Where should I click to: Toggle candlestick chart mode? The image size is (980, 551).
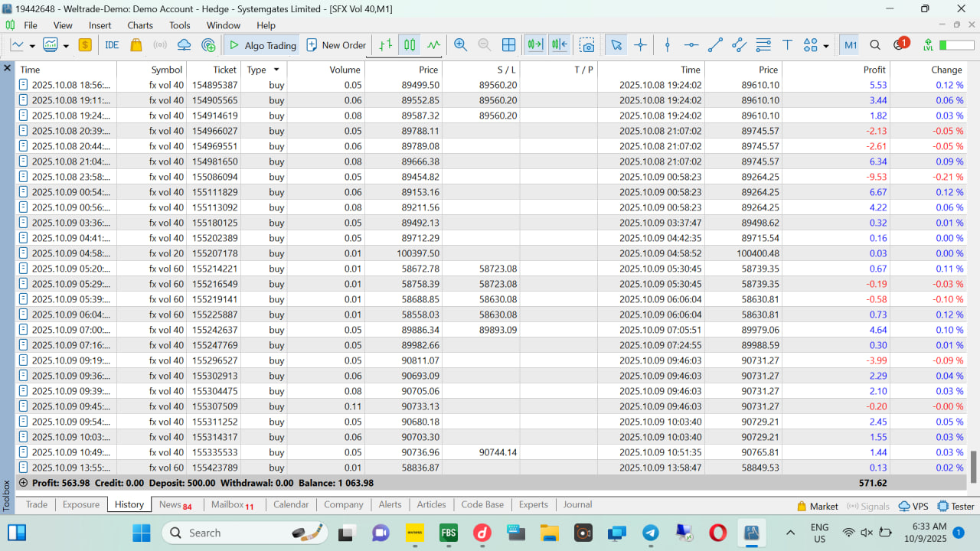(x=410, y=45)
